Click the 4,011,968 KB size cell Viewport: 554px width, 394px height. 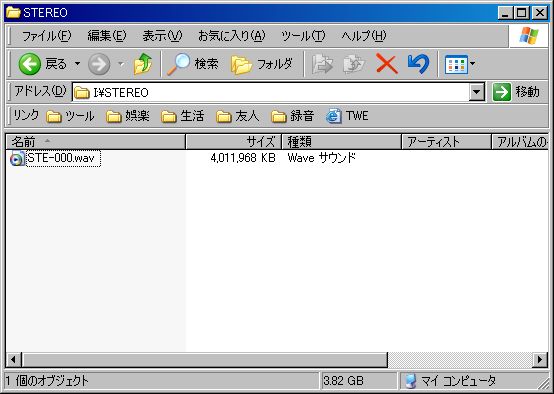243,158
